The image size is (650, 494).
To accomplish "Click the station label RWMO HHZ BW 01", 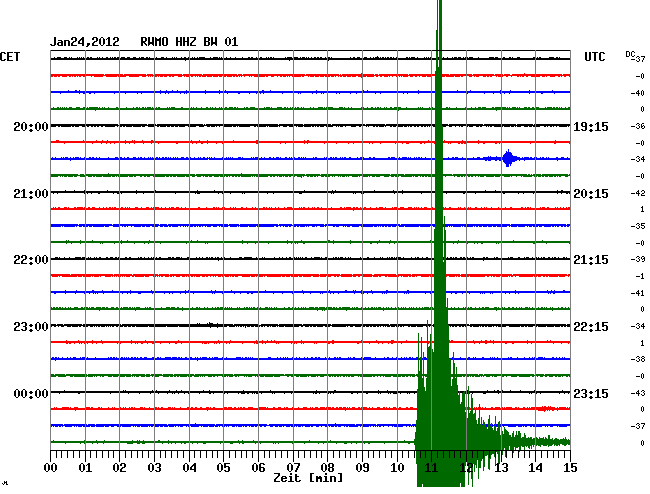I will [189, 42].
